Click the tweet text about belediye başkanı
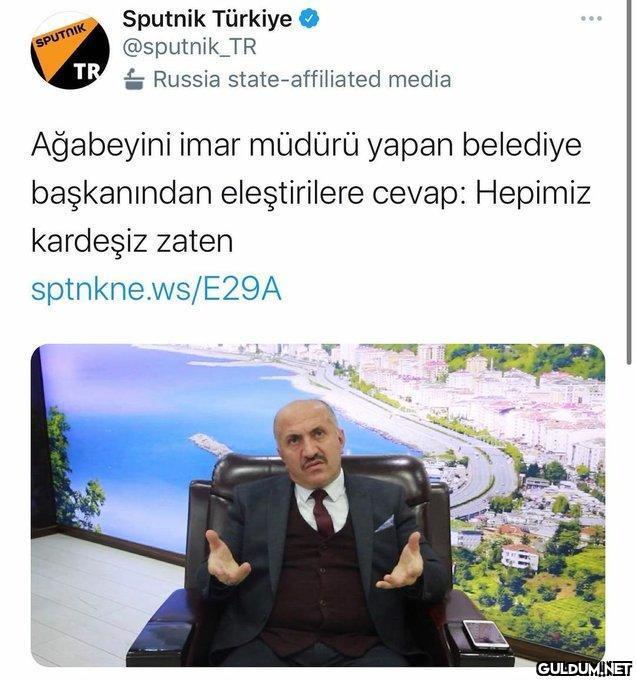636x680 pixels. 311,193
